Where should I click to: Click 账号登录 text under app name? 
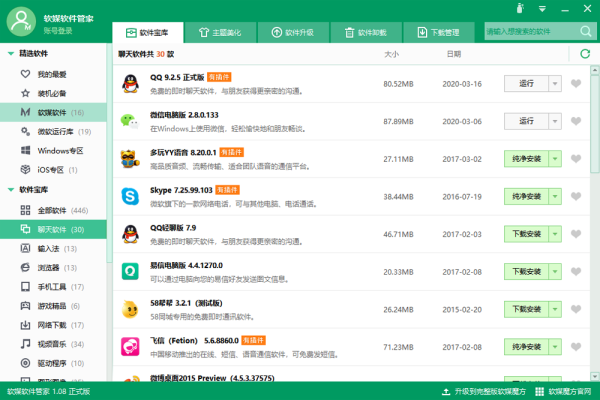[x=58, y=31]
